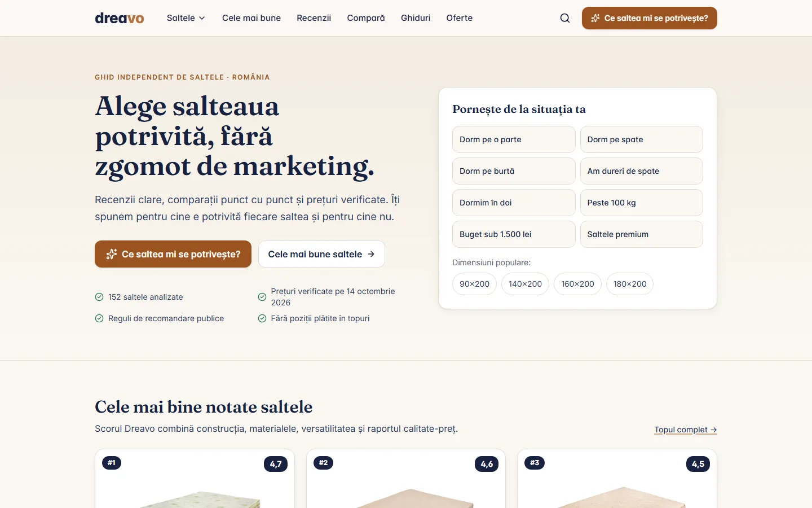Open the search icon in header
The width and height of the screenshot is (812, 508).
click(565, 18)
